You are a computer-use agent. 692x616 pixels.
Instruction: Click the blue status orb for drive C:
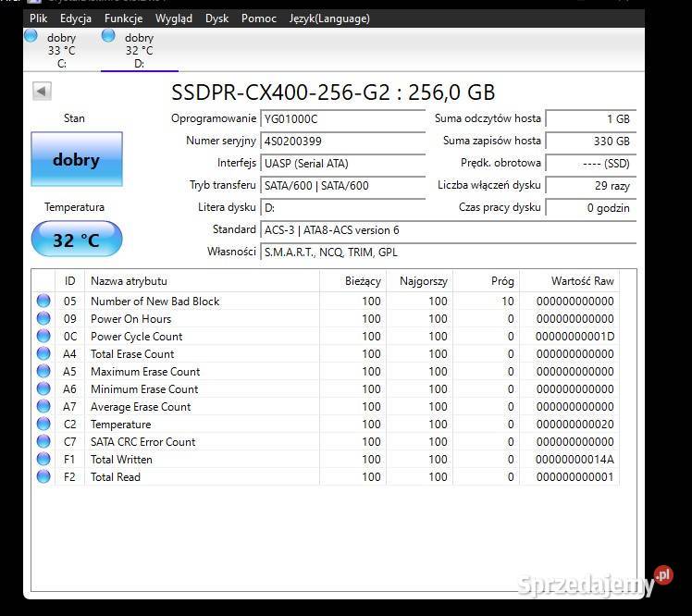tap(31, 35)
